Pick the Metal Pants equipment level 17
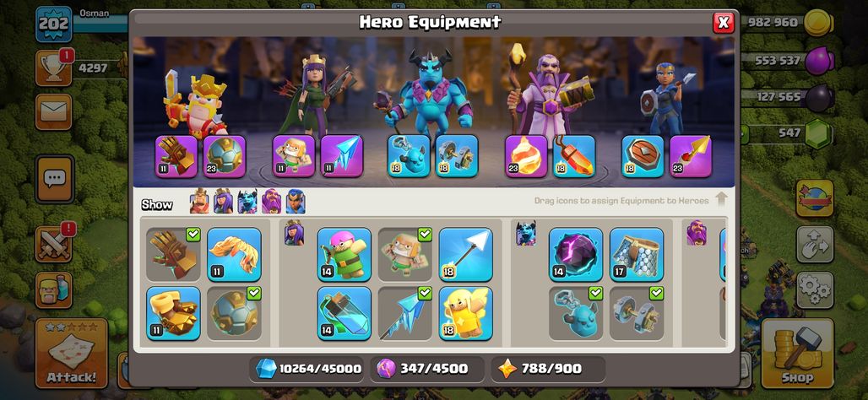Viewport: 868px width, 400px height. [637, 255]
